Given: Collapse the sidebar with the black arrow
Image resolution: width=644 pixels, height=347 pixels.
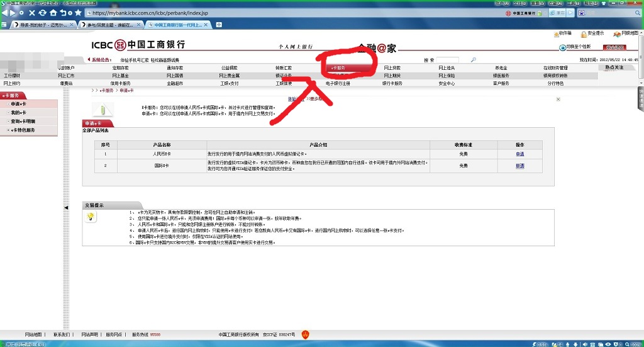Looking at the screenshot, I should (66, 208).
